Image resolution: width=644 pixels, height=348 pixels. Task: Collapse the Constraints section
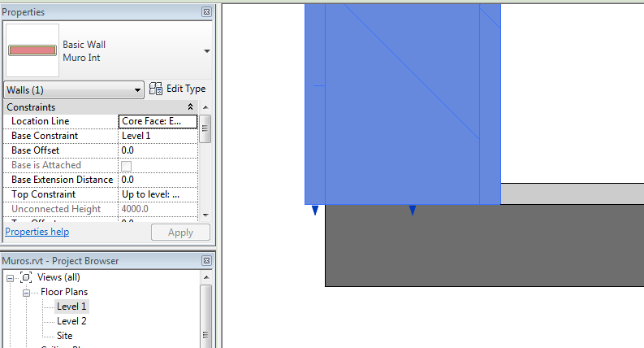point(190,107)
